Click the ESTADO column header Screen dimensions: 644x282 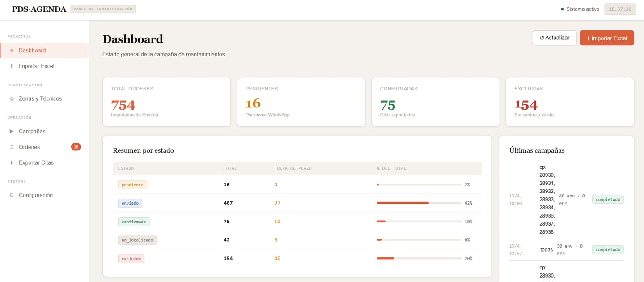click(126, 168)
